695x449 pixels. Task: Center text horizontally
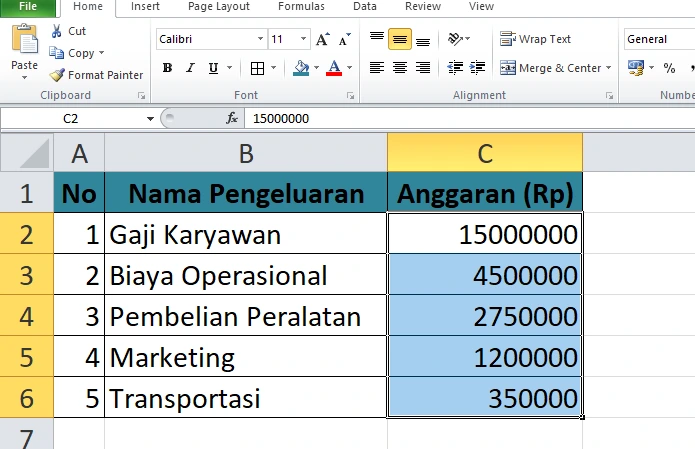(400, 67)
